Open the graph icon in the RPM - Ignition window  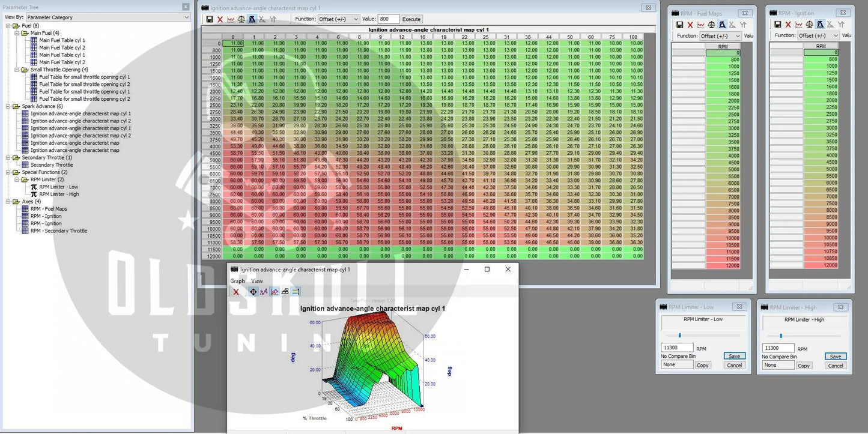(x=800, y=24)
